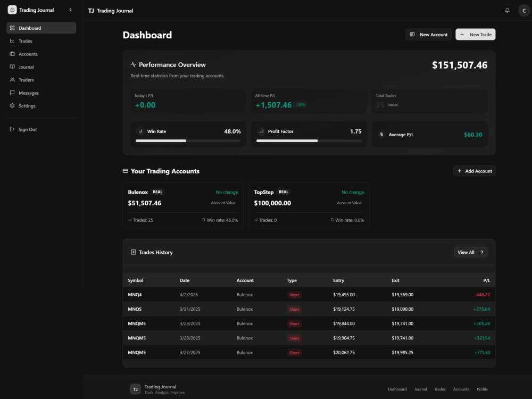Click the Journal footer link
This screenshot has height=399, width=532.
pos(420,389)
